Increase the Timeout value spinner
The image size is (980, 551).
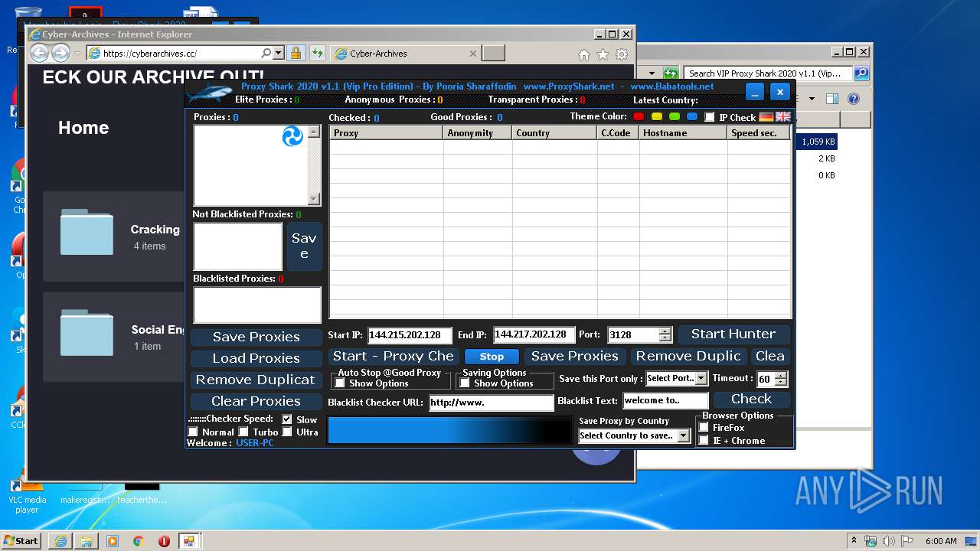[780, 376]
